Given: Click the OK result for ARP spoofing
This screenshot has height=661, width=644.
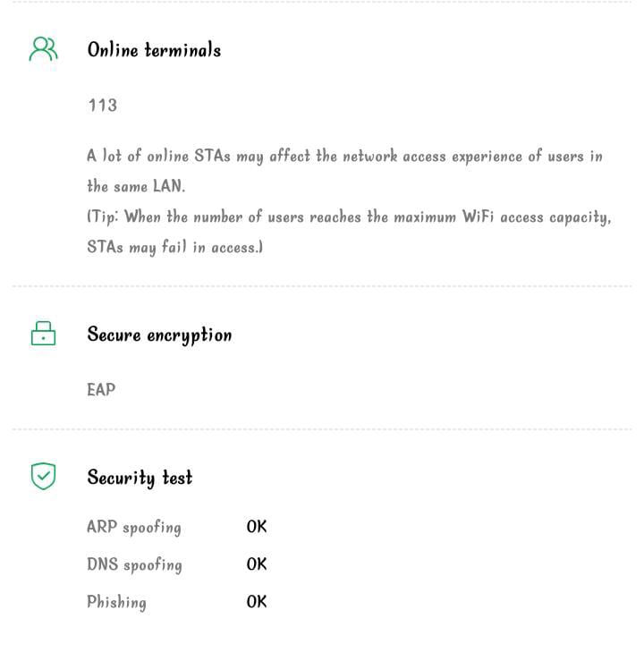Looking at the screenshot, I should 257,527.
